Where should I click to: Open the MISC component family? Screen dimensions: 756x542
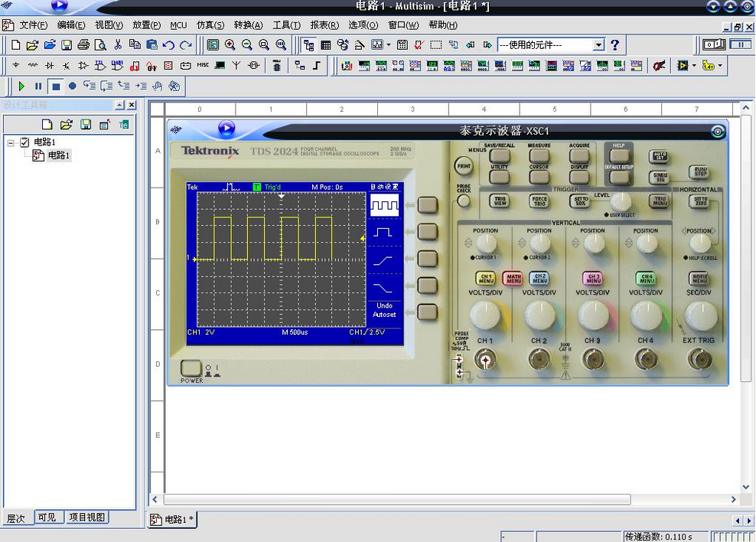[203, 65]
